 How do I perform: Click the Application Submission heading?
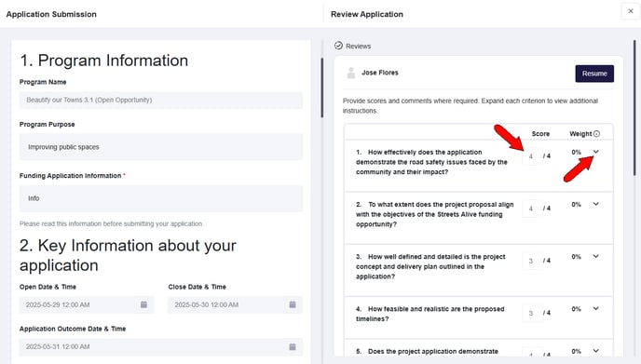(x=51, y=14)
